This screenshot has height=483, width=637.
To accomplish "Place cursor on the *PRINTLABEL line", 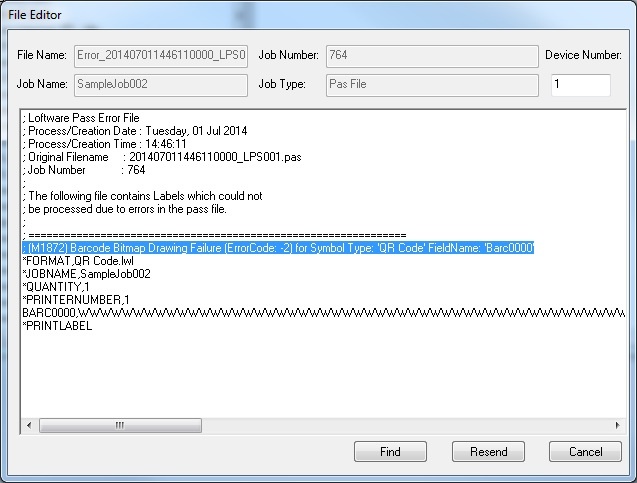I will click(57, 326).
